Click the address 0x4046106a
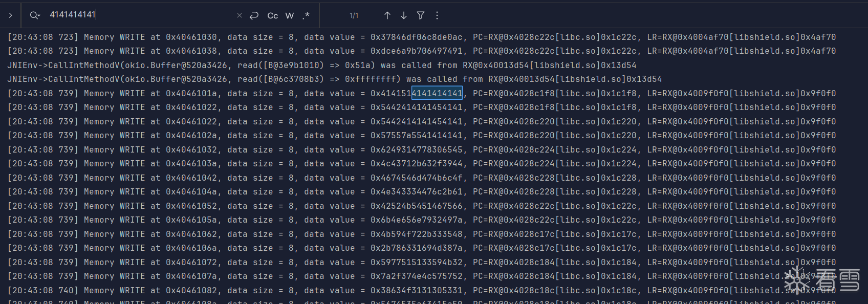 (191, 248)
